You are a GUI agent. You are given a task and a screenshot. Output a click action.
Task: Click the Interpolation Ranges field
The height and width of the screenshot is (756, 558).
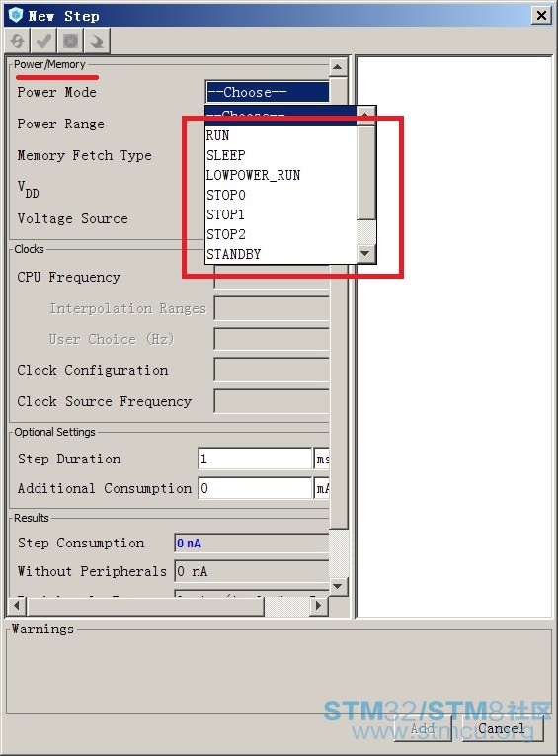(272, 308)
